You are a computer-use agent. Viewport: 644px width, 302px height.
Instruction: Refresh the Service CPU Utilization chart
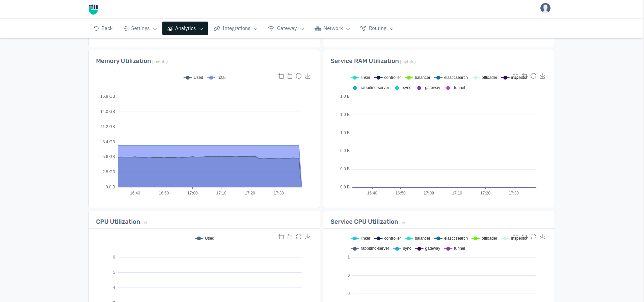coord(533,237)
